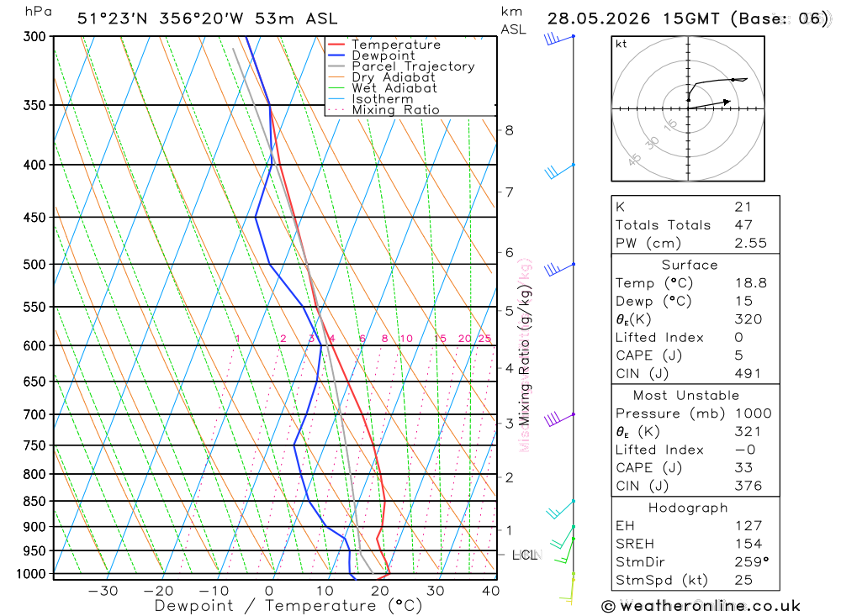The image size is (841, 616).
Task: Click the Hodograph section heading in the table
Action: (688, 508)
